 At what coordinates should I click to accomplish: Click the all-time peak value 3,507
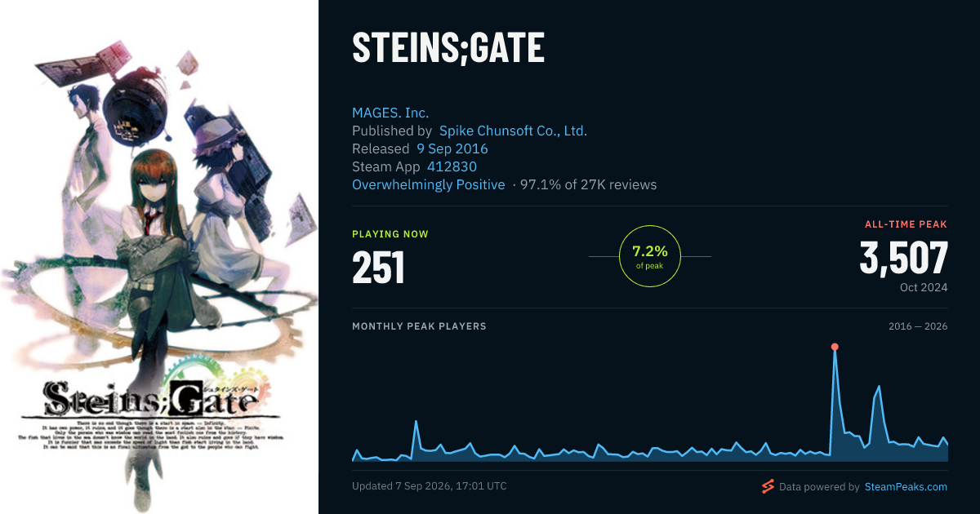903,259
